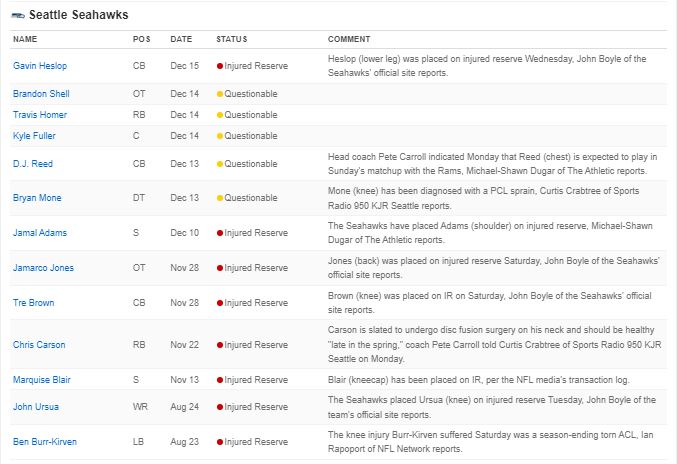Click Questionable status for Brandon Shell
677x464 pixels.
tap(251, 94)
